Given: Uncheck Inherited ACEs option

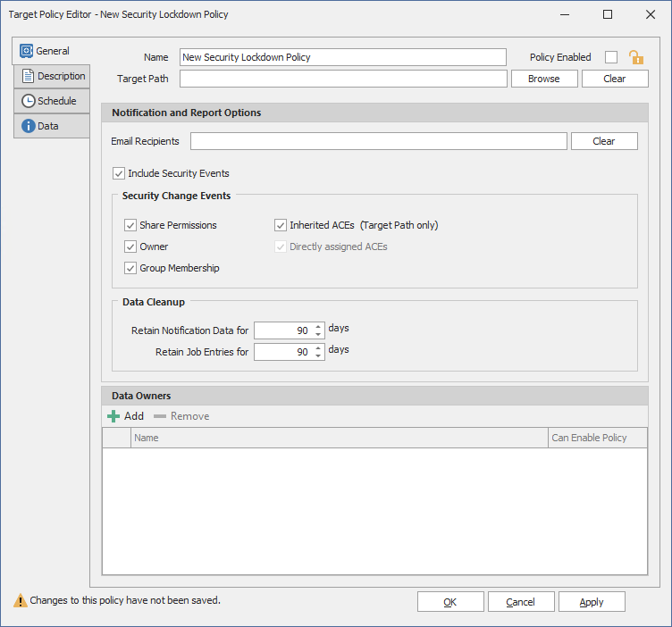Looking at the screenshot, I should (281, 225).
